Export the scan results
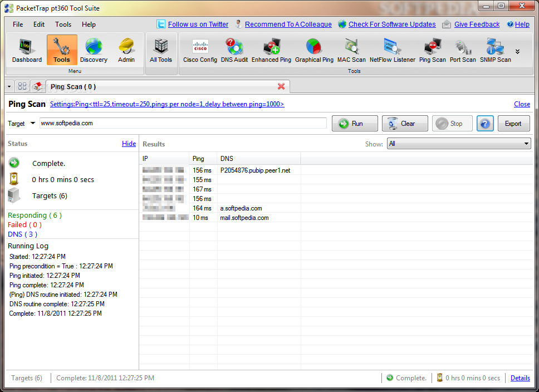The image size is (539, 392). (x=513, y=124)
